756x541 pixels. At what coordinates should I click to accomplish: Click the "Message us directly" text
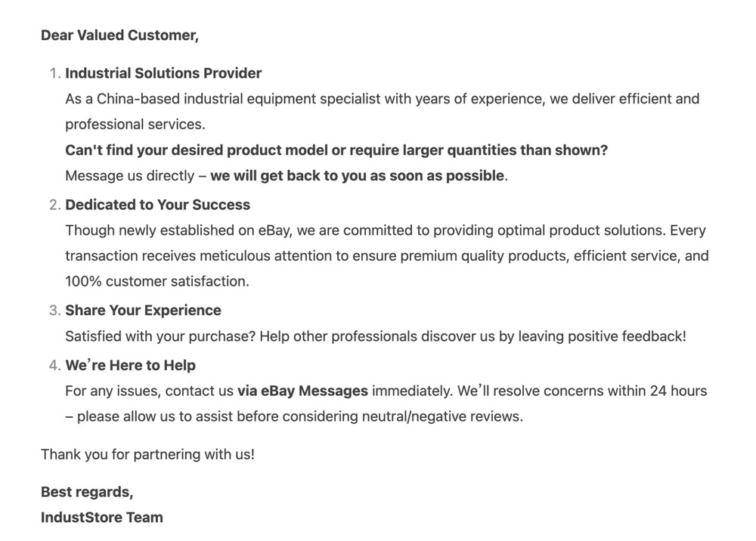coord(129,175)
